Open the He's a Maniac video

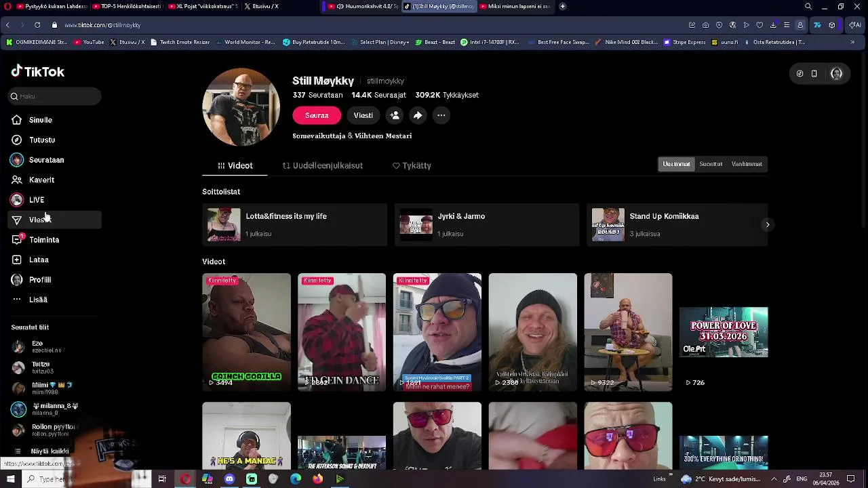(246, 435)
